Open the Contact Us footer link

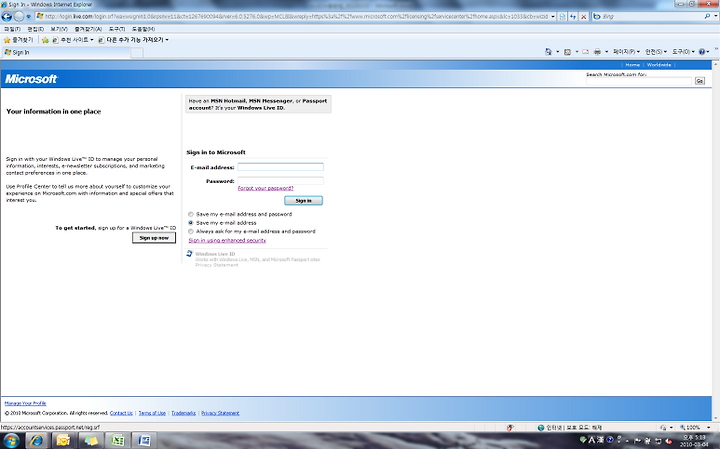(x=121, y=413)
